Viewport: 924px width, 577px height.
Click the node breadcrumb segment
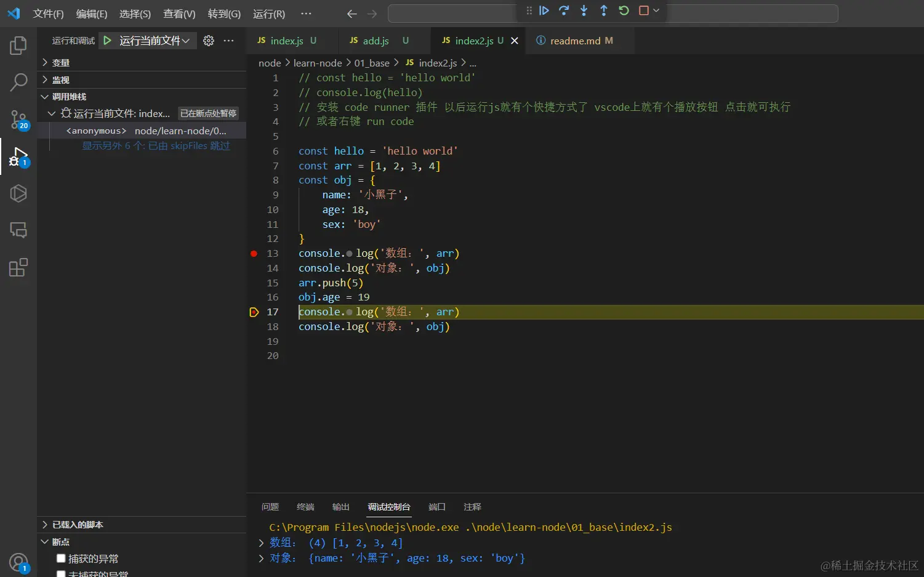270,63
